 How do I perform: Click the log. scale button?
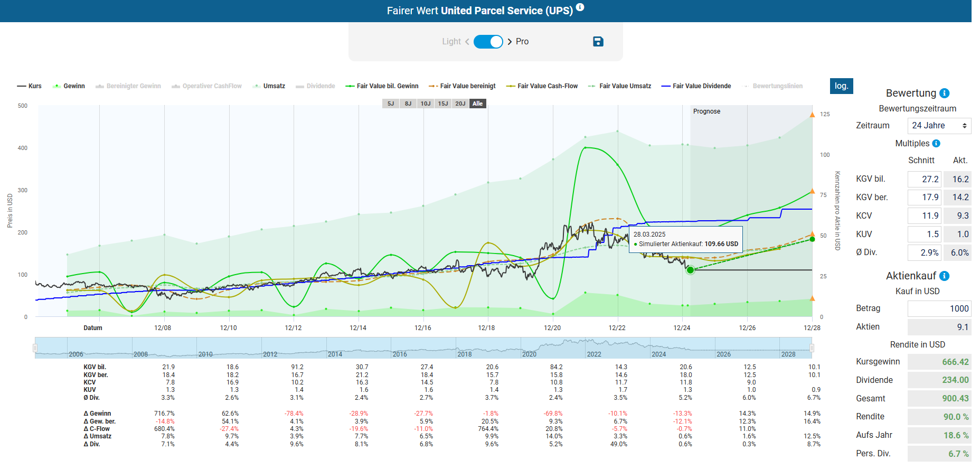[x=841, y=86]
